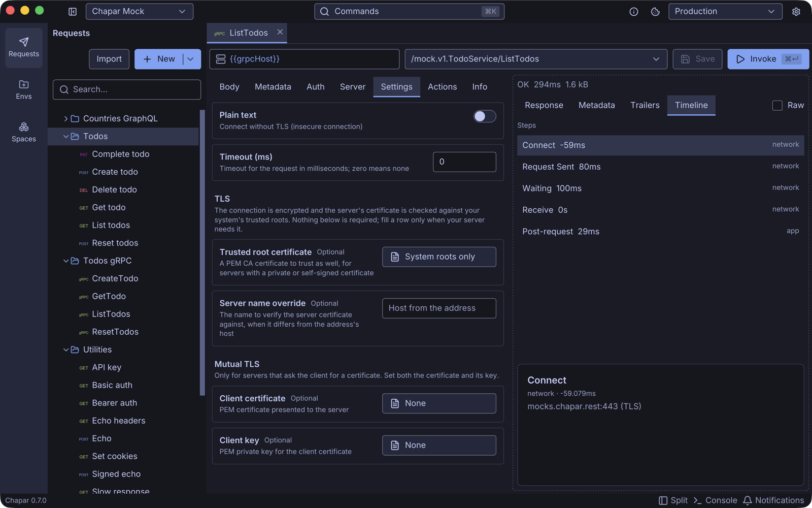Select the Post-request 29ms step

(x=661, y=232)
